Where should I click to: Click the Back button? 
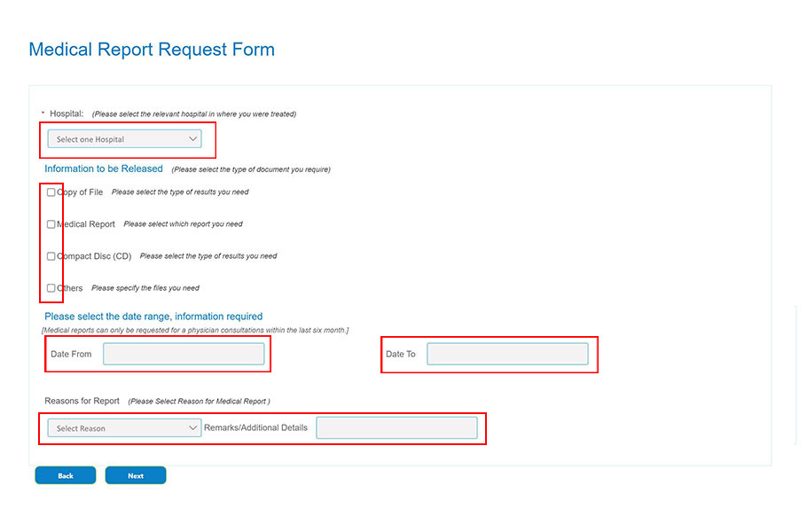[x=65, y=474]
